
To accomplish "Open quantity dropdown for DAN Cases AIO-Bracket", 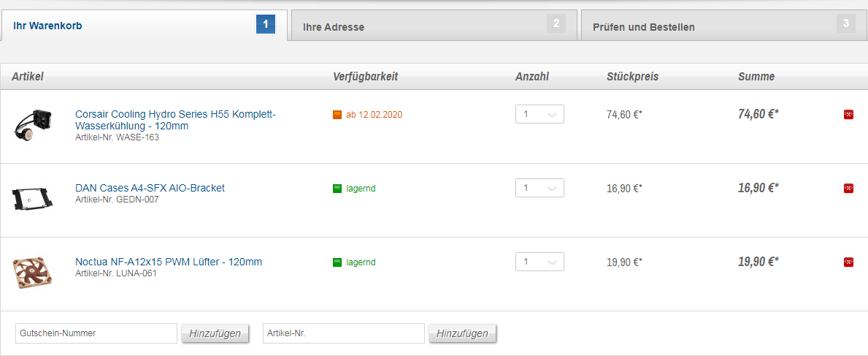I will (539, 188).
